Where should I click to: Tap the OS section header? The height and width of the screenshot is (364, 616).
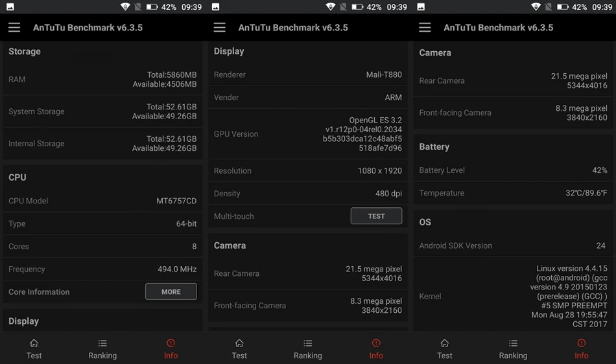(x=425, y=222)
